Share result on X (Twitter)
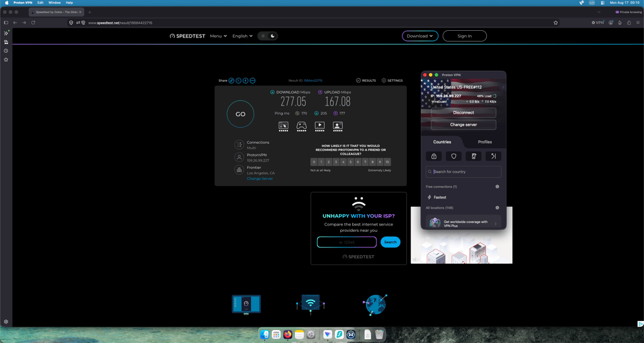Screen dimensions: 644x343 (x=238, y=80)
